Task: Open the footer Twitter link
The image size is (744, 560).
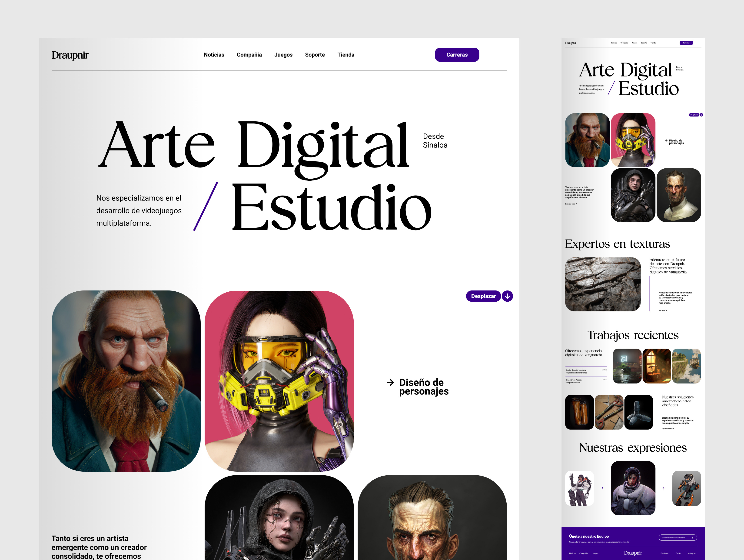Action: coord(678,553)
